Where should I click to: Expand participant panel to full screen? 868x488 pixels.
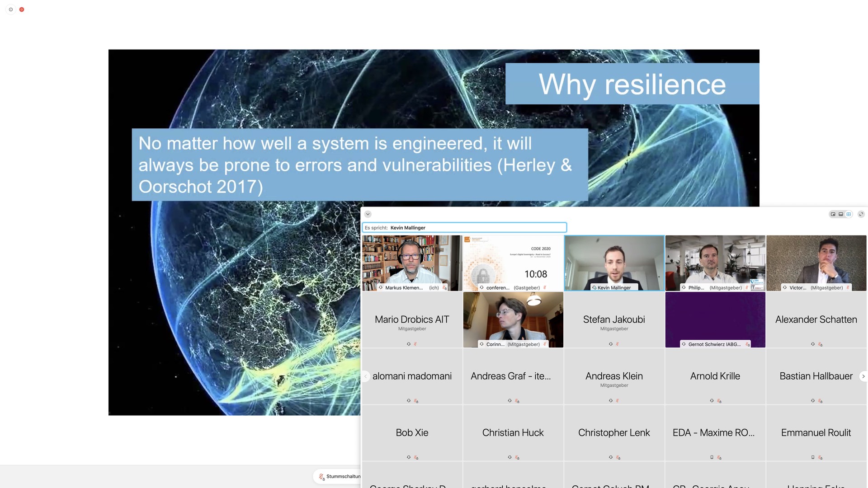(861, 214)
